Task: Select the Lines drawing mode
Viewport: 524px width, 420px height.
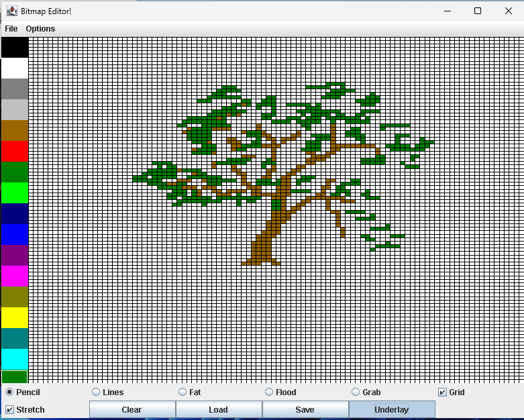Action: pyautogui.click(x=107, y=392)
